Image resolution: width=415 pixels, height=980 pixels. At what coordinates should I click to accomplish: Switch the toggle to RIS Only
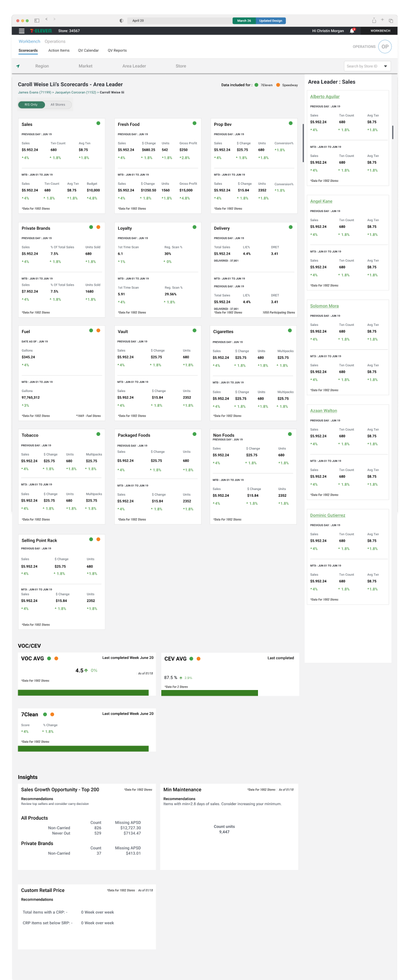[31, 104]
